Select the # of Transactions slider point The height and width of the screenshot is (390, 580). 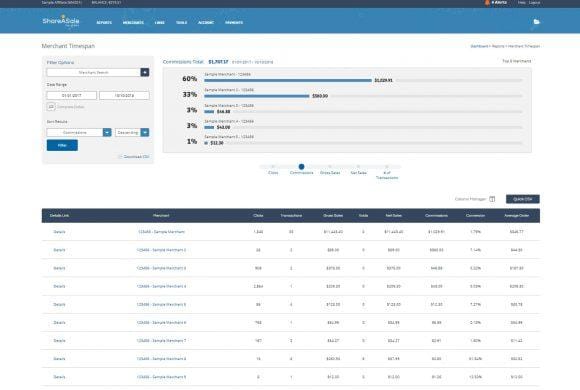point(387,167)
